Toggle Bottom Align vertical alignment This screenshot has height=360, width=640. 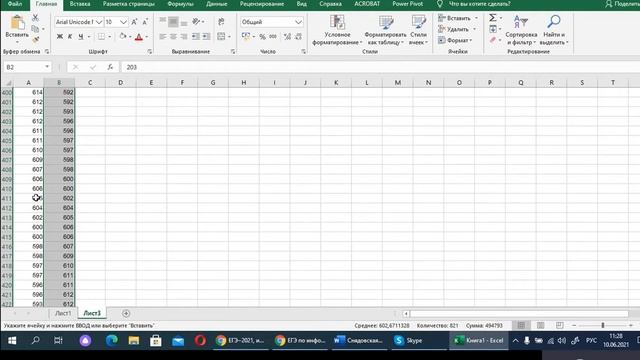(x=184, y=21)
